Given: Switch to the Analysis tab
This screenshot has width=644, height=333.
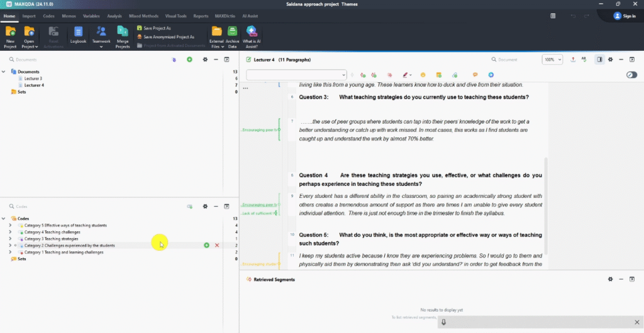Looking at the screenshot, I should [x=114, y=16].
